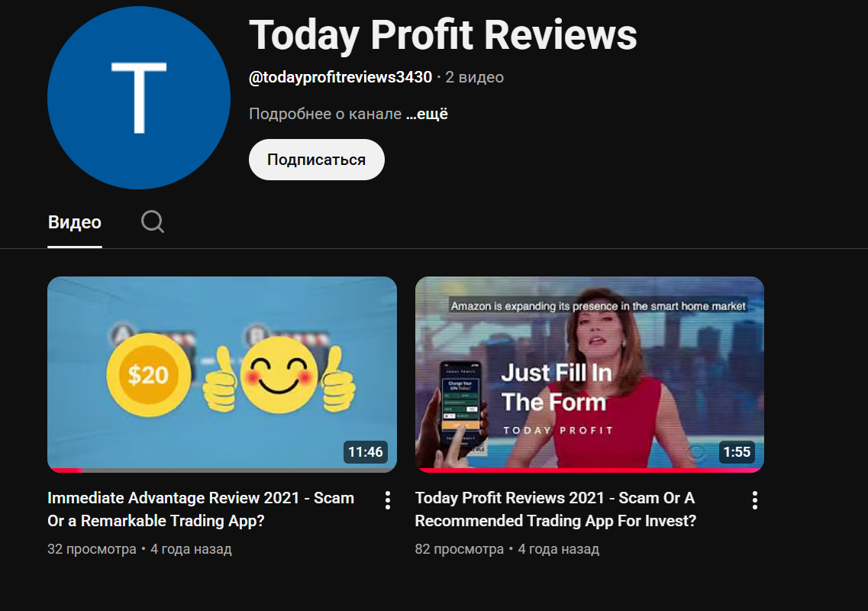Expand channel description via "…ещё"

click(x=427, y=115)
